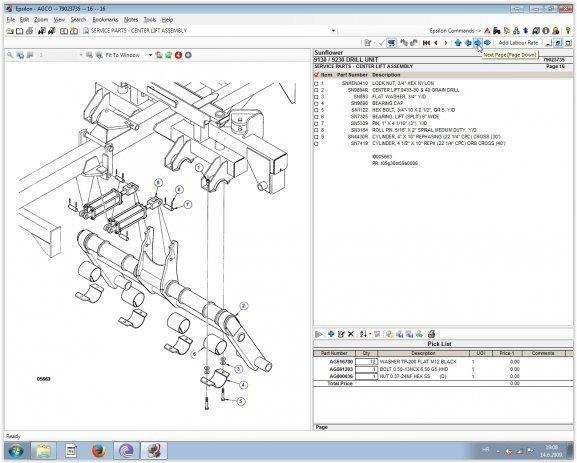Click the edit item icon in pick list toolbar
The width and height of the screenshot is (577, 463).
[x=341, y=334]
